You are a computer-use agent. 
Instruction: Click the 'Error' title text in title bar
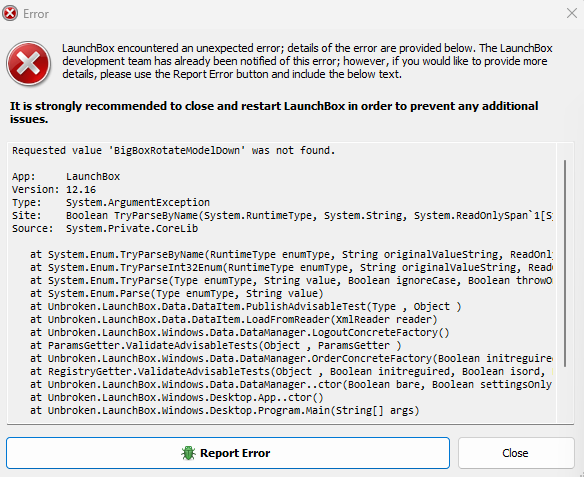[x=36, y=14]
